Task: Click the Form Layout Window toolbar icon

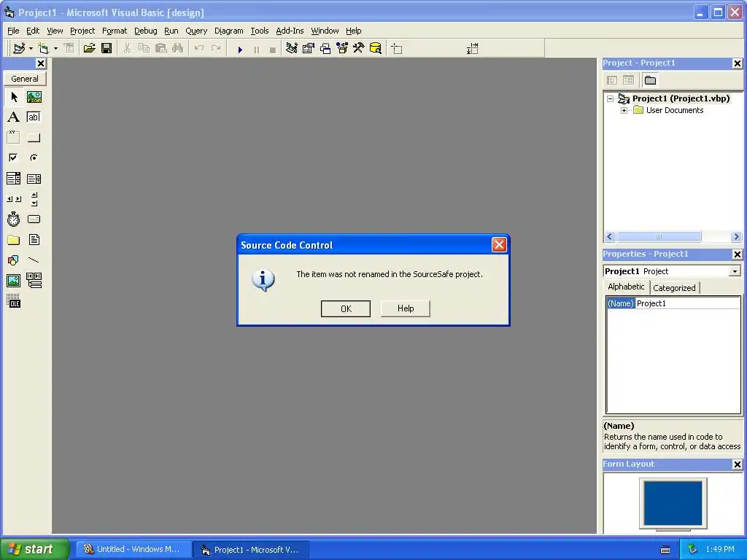Action: [325, 48]
